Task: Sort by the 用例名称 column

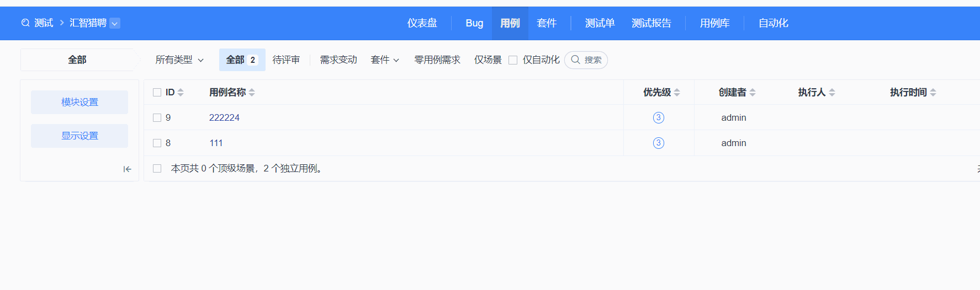Action: (x=252, y=92)
